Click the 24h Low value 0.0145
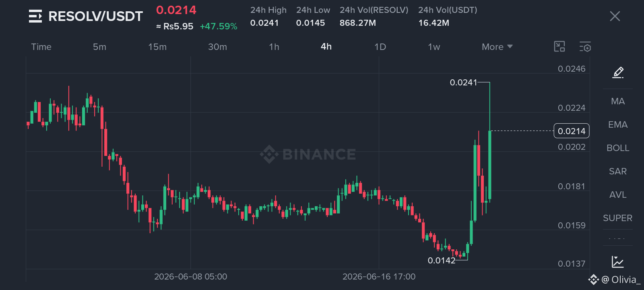This screenshot has width=644, height=290. (311, 23)
